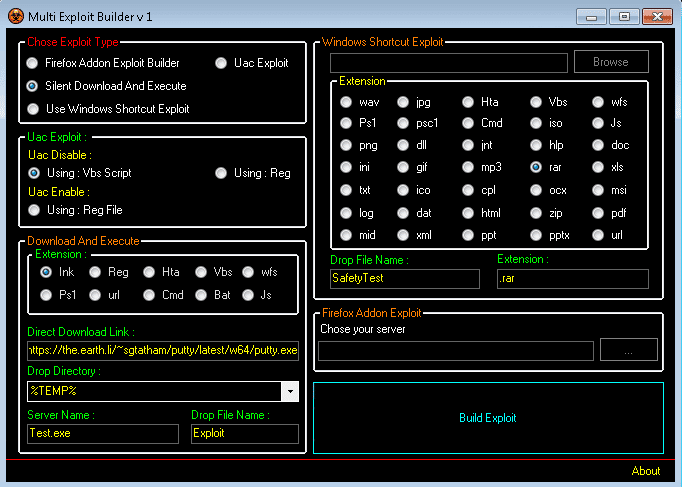The height and width of the screenshot is (487, 682).
Task: Select Firefox Addon Exploit Builder option
Action: [34, 63]
